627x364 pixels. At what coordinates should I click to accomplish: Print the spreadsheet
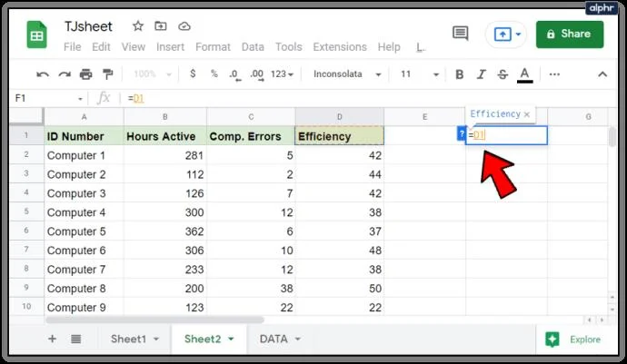pos(86,74)
